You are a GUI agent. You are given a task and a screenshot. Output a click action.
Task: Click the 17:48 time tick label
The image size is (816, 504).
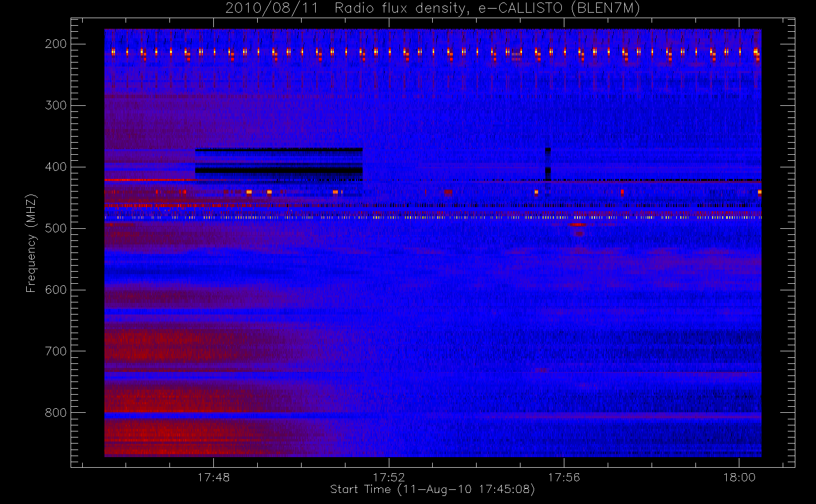click(x=213, y=477)
